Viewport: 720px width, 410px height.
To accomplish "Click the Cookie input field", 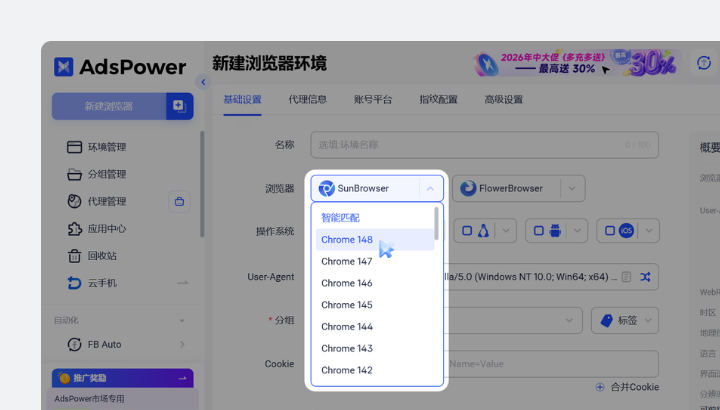I will tap(551, 364).
